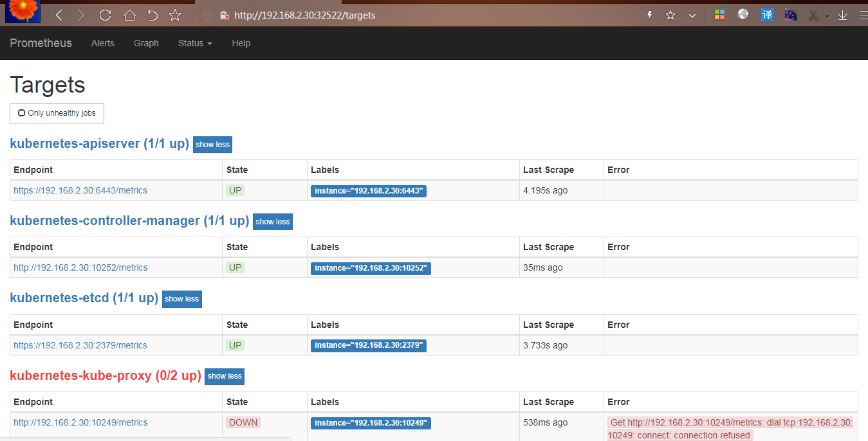Go forward with the browser forward arrow
Screen dimensions: 868x441
81,15
